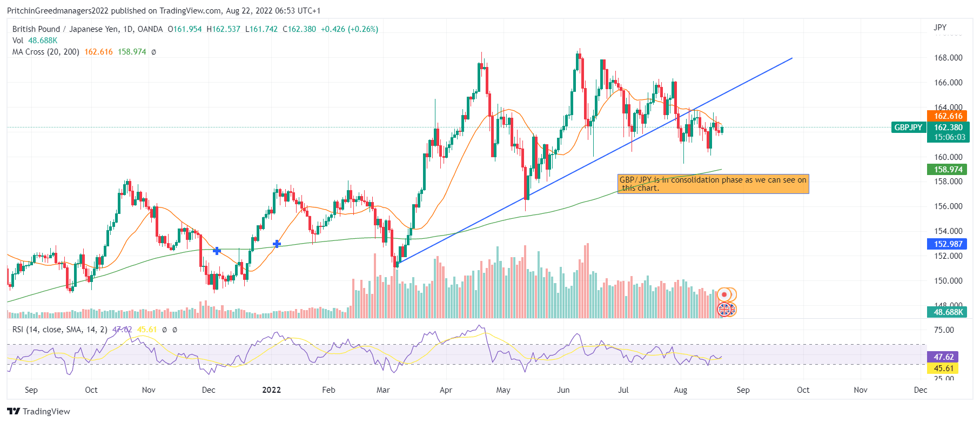Click the blue MA cross marker near December
Viewport: 980px width, 423px height.
pyautogui.click(x=217, y=251)
